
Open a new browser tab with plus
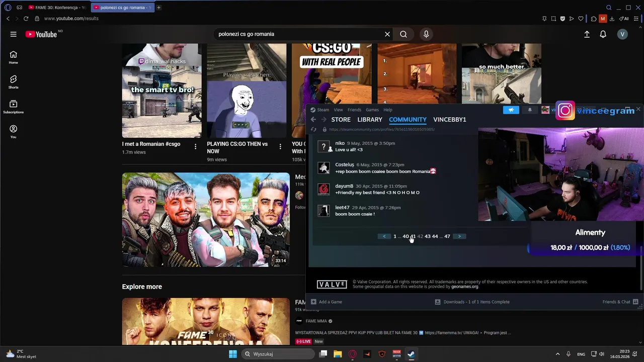click(x=158, y=8)
